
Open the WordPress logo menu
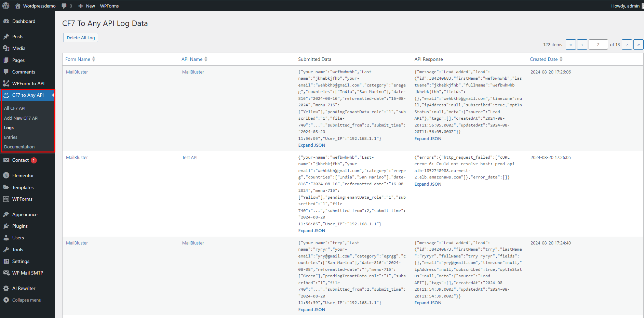coord(6,6)
